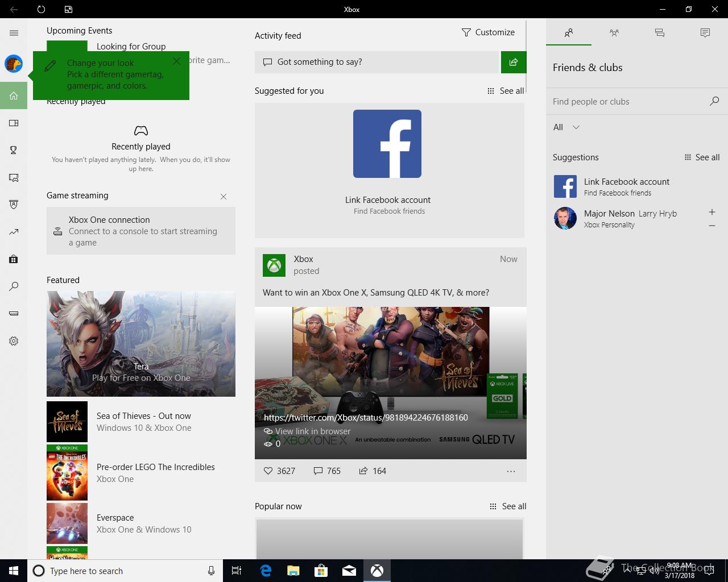Viewport: 728px width, 582px height.
Task: Click the friends search magnifier icon
Action: tap(714, 101)
